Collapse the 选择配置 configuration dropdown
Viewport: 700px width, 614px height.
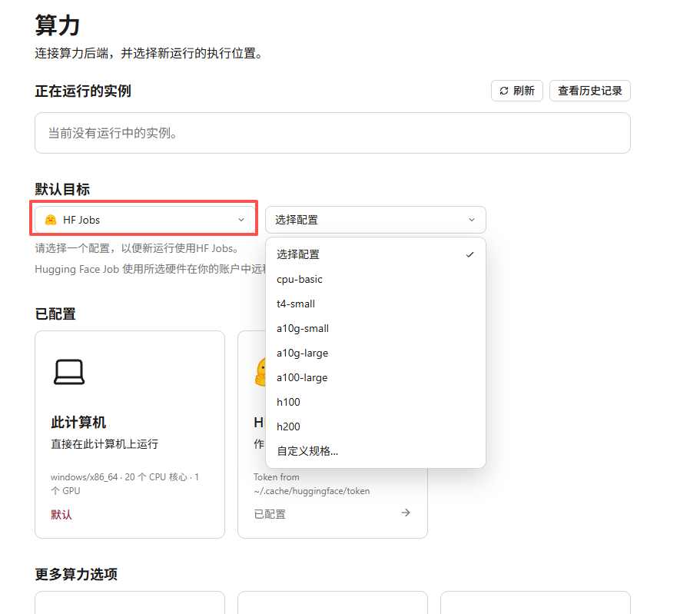376,220
